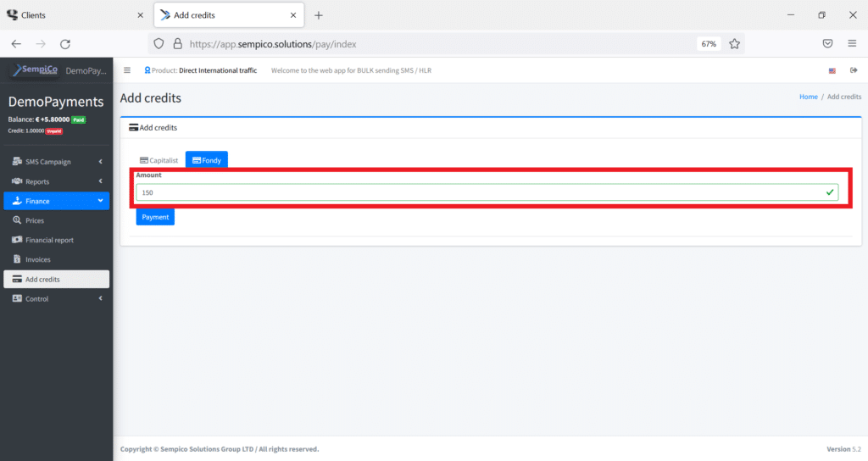Click the US flag language icon
The image size is (868, 461).
click(832, 70)
